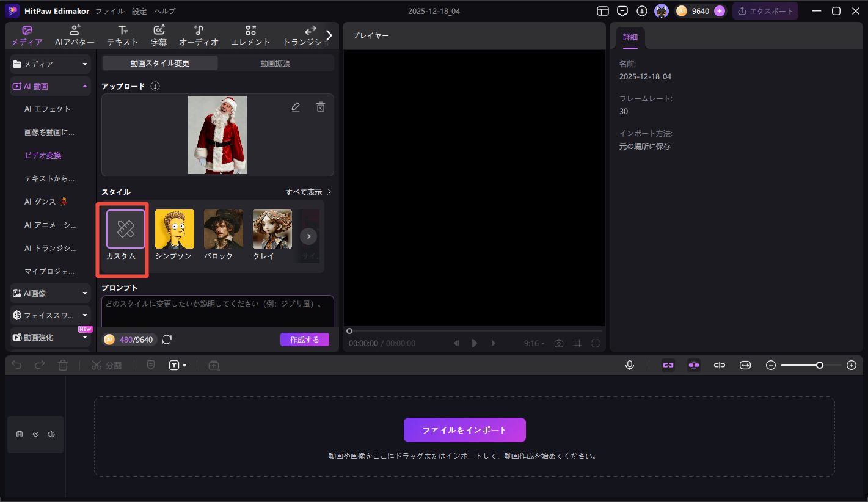Click the refresh icon beside credits 480/9640
This screenshot has height=502, width=868.
click(167, 340)
